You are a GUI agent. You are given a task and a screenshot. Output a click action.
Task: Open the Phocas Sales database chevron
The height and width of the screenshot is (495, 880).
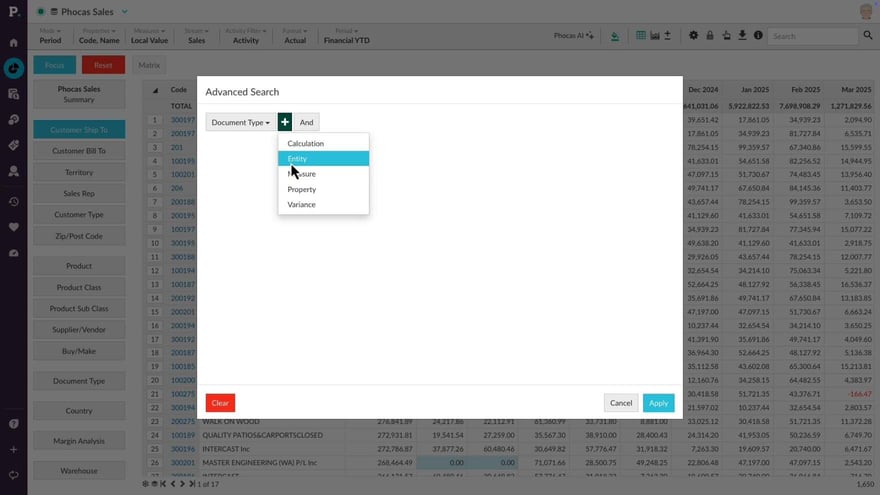tap(125, 12)
